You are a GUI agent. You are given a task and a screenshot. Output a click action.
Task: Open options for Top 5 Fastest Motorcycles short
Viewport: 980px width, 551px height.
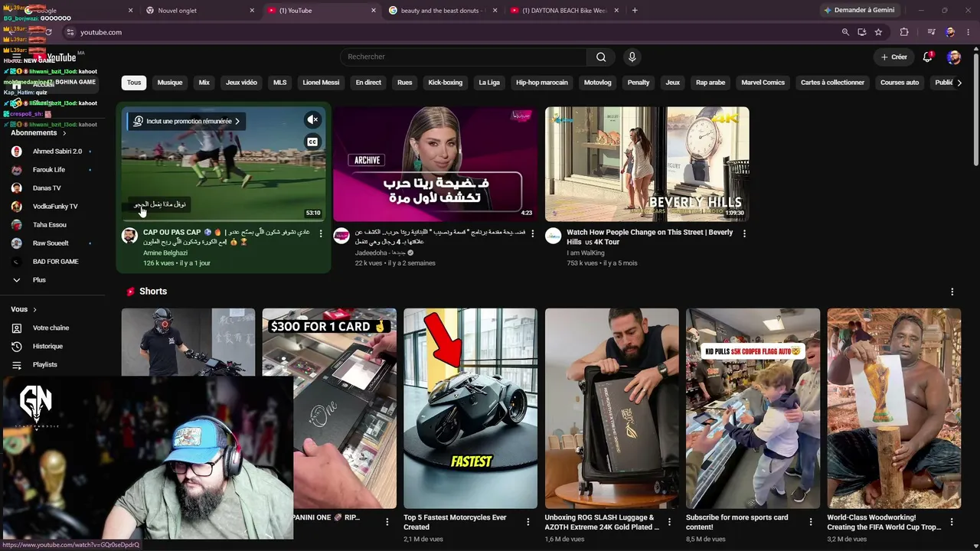528,522
